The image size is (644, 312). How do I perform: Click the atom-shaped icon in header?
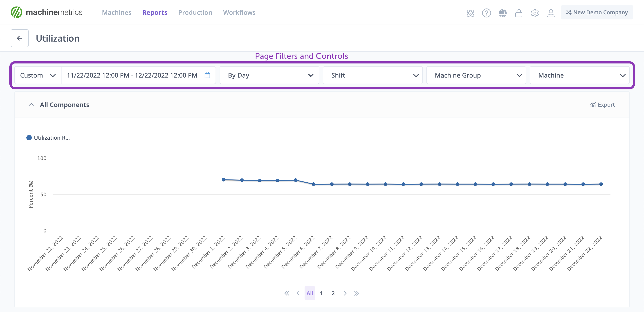[470, 13]
